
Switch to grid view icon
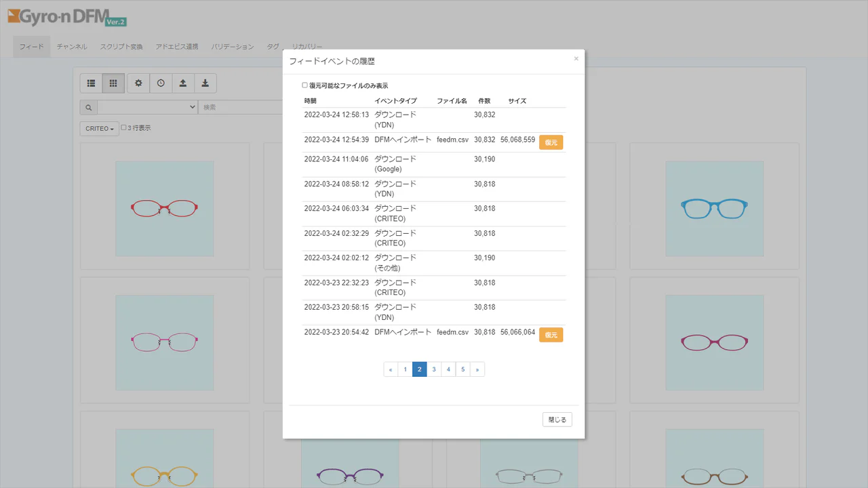point(113,83)
